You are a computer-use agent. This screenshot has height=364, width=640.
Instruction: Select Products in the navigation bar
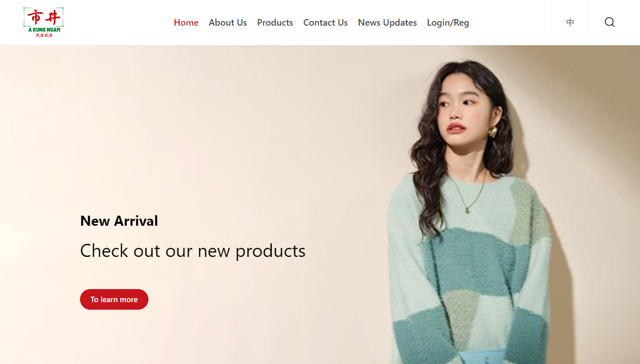click(275, 23)
